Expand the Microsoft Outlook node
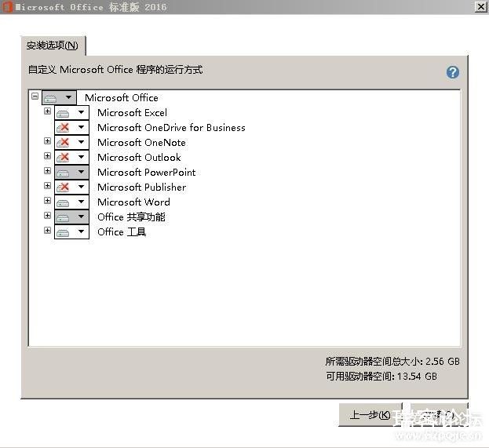Screen dimensions: 489x448 [x=47, y=155]
